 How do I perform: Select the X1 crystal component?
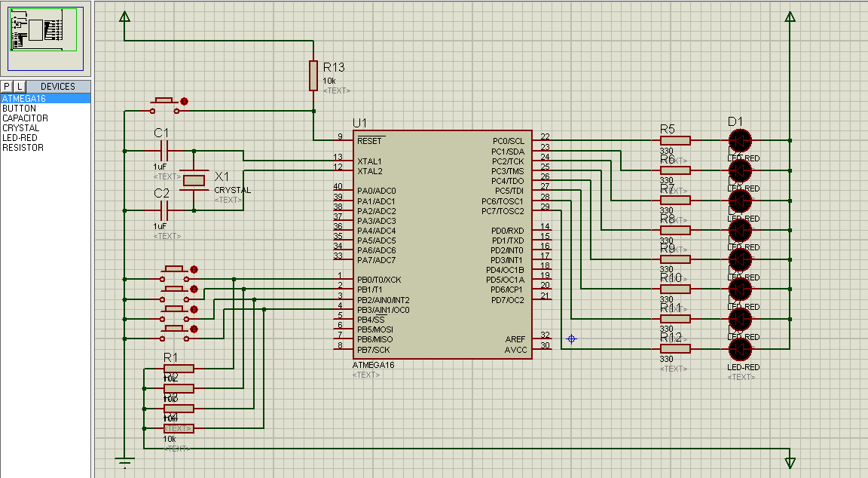tap(194, 179)
